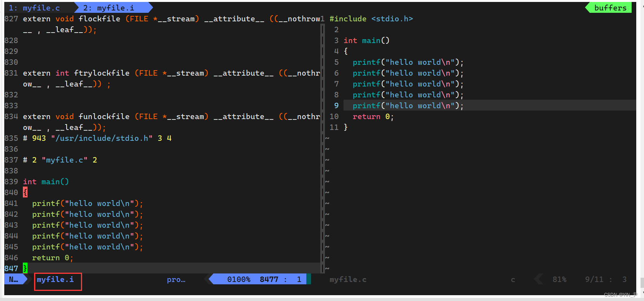Click int main() on line 839

point(46,182)
